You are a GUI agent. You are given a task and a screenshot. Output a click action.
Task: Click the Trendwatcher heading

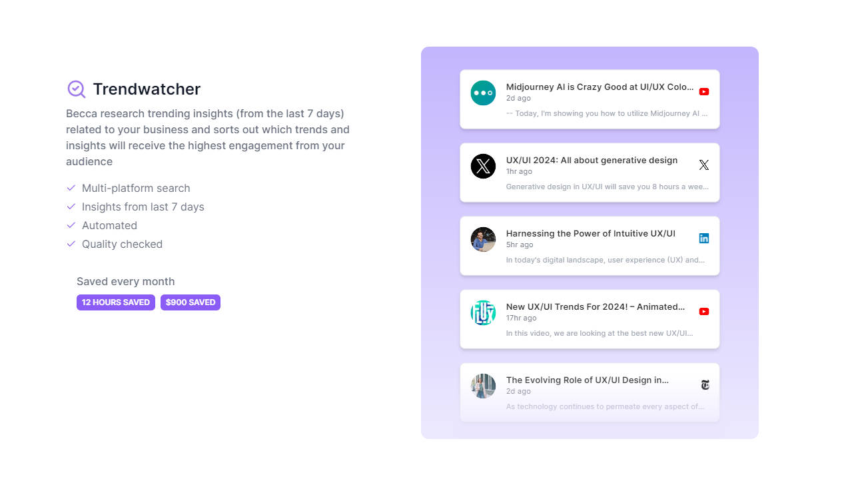click(x=147, y=89)
